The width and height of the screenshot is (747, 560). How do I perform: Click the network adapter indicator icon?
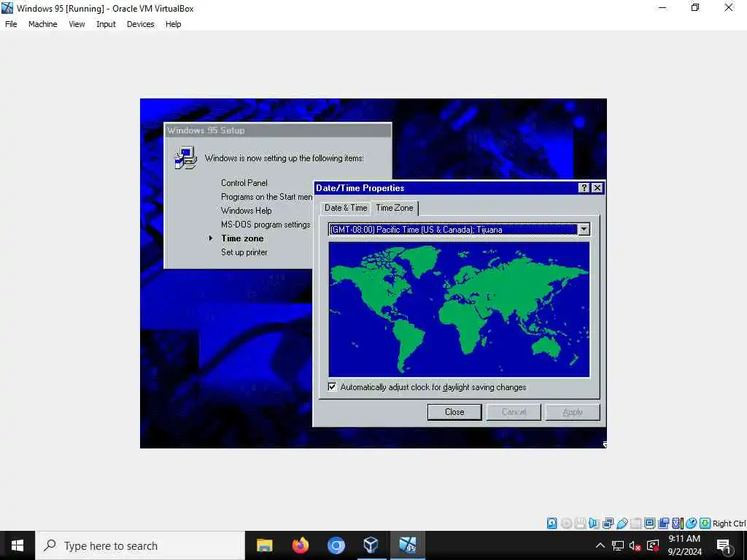click(x=608, y=524)
